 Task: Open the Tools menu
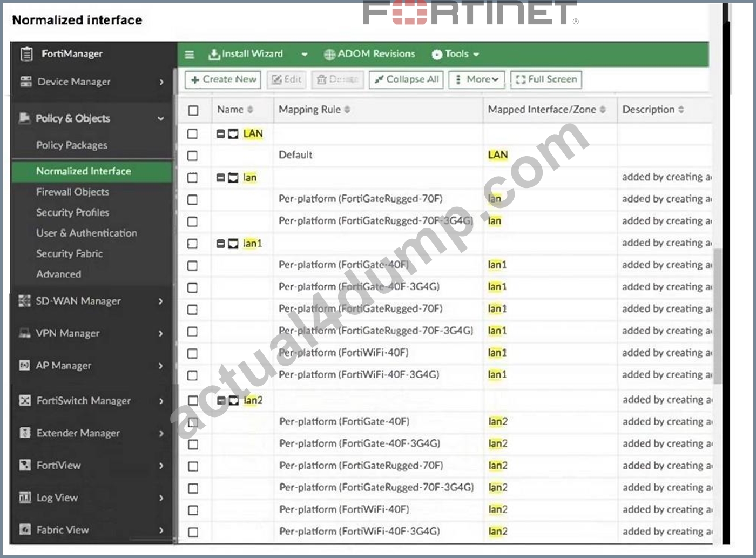click(x=456, y=54)
